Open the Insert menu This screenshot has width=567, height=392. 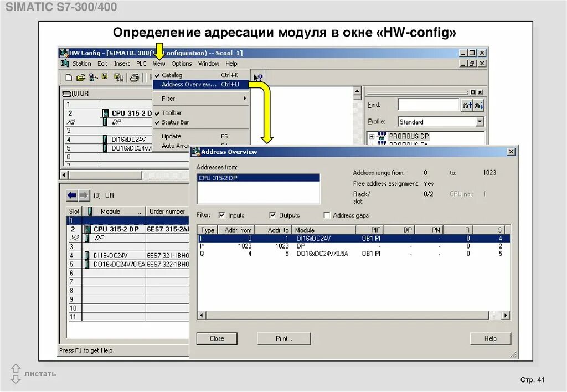(x=122, y=64)
